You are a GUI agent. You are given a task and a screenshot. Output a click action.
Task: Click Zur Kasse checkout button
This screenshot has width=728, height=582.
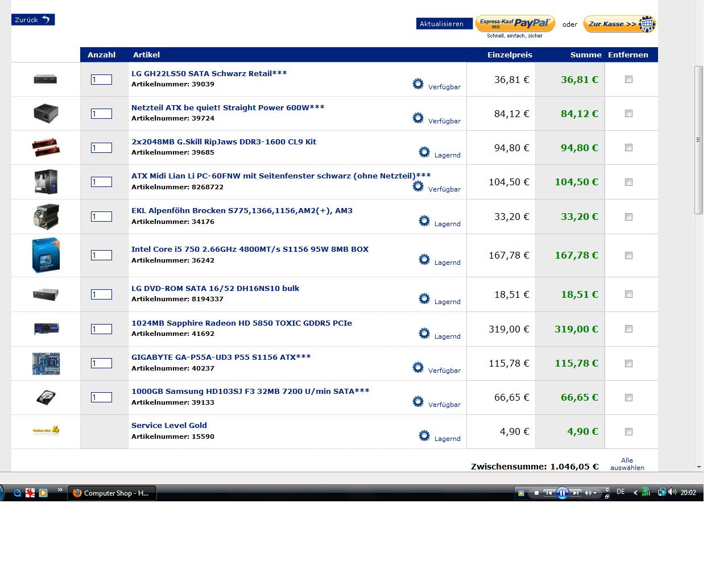[619, 24]
